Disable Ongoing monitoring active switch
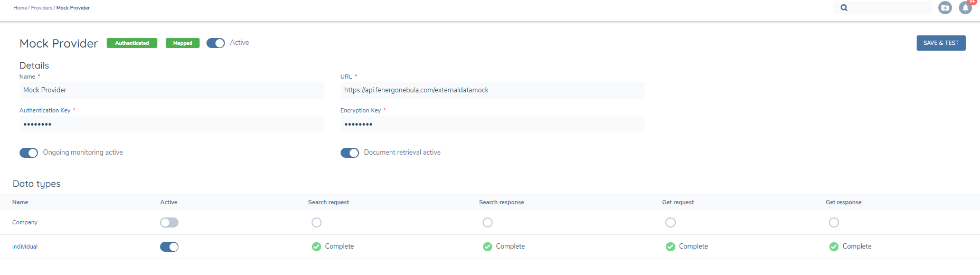The width and height of the screenshot is (980, 275). coord(29,153)
